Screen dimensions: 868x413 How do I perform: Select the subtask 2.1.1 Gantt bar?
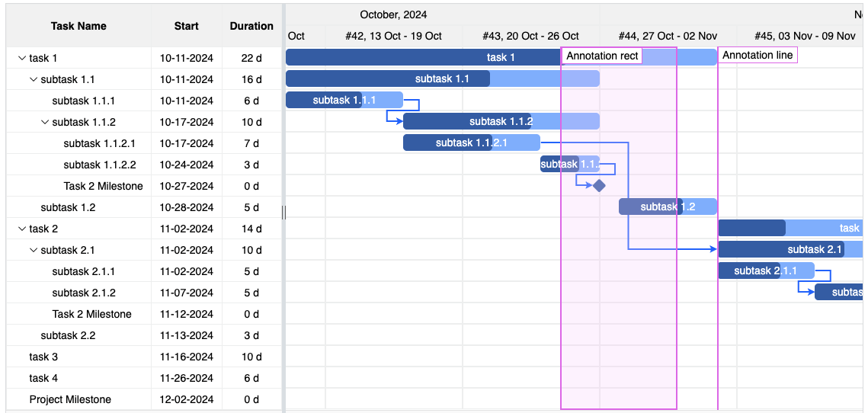(x=766, y=271)
